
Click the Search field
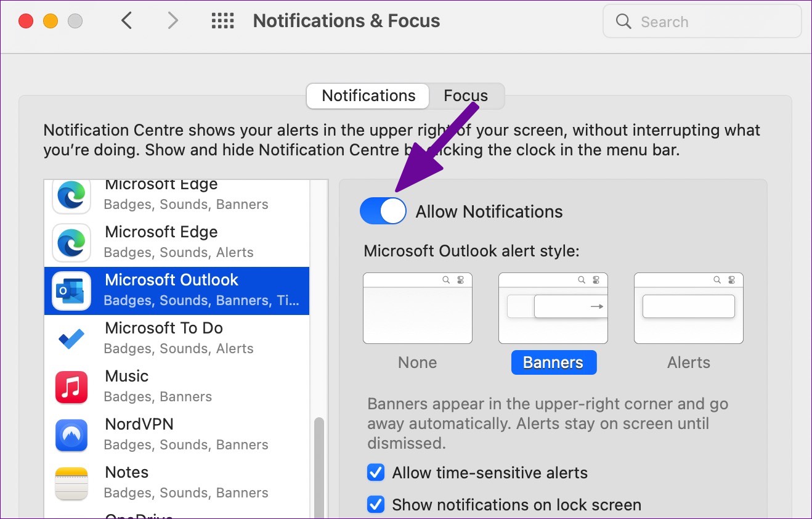point(702,22)
